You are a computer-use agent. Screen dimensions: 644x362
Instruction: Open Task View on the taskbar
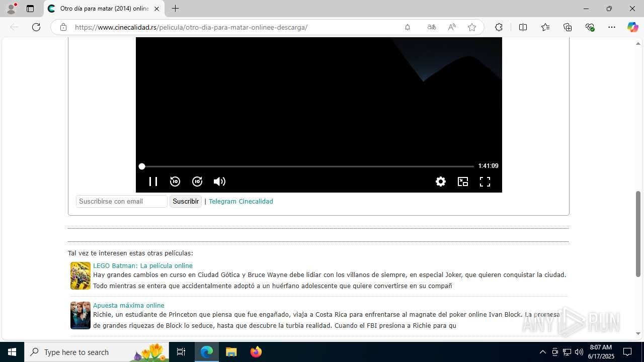click(181, 352)
